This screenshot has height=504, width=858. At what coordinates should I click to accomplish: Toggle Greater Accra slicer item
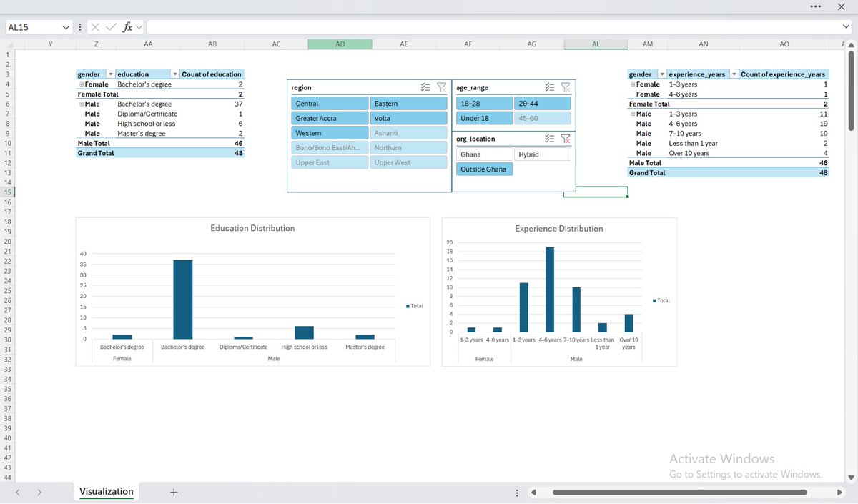pos(330,118)
